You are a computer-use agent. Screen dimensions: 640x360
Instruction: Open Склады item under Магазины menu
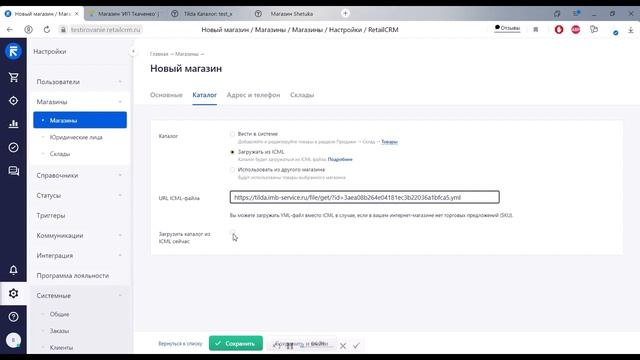pos(60,154)
